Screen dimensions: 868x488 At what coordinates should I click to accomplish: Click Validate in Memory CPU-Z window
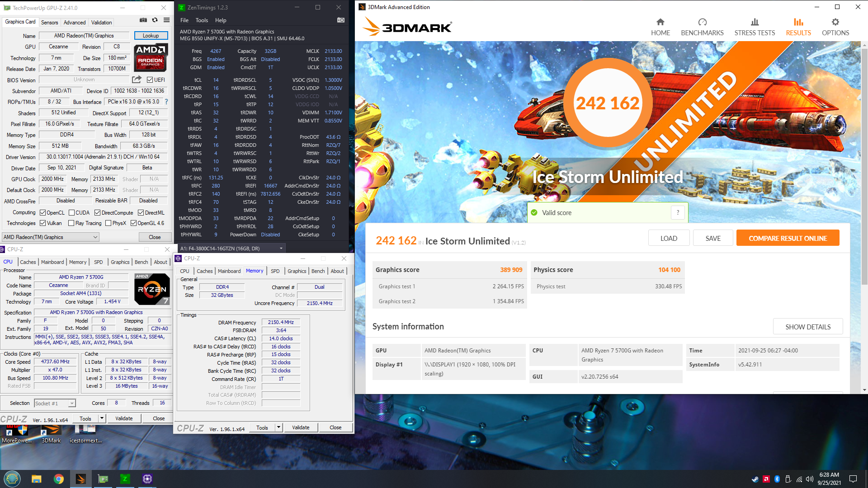[x=301, y=427]
